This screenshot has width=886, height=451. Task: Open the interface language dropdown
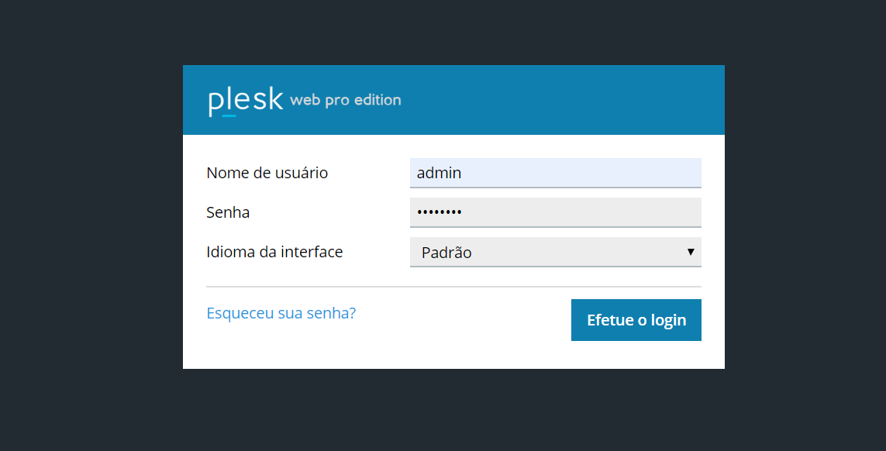tap(555, 252)
